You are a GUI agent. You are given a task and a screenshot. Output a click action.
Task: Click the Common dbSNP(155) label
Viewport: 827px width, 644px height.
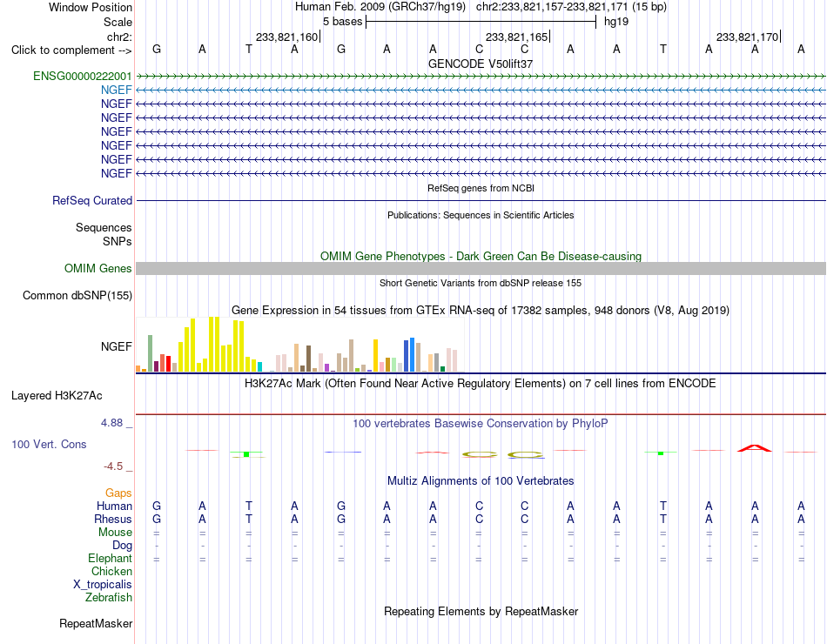(x=77, y=295)
